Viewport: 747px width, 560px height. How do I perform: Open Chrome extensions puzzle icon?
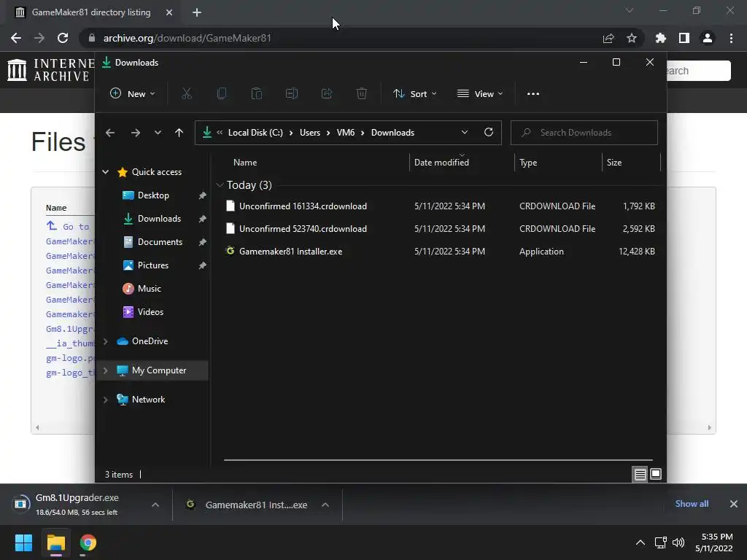pos(661,38)
